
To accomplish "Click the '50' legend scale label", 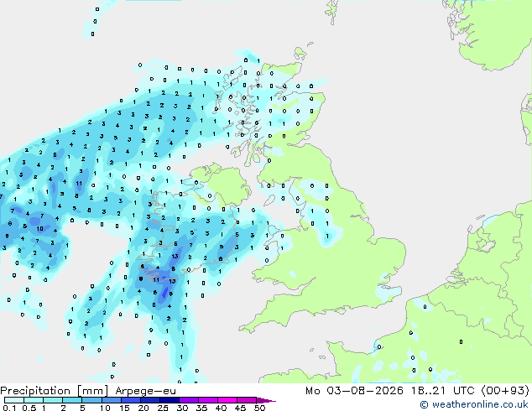I will click(259, 408).
